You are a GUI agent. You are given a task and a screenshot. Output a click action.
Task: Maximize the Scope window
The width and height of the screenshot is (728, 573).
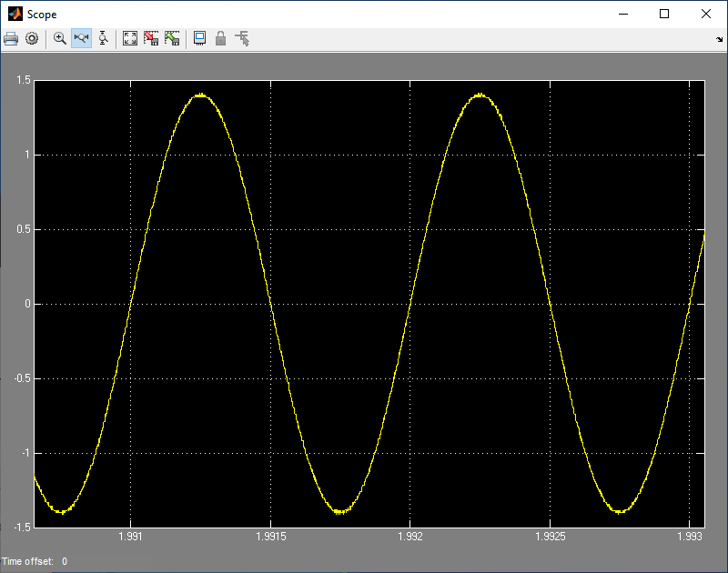(x=664, y=14)
